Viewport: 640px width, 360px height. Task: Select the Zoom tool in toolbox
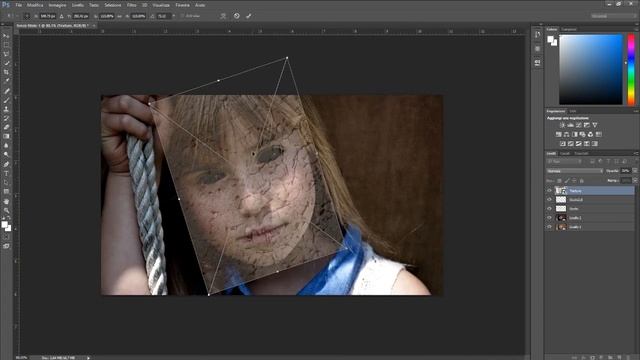pyautogui.click(x=6, y=211)
